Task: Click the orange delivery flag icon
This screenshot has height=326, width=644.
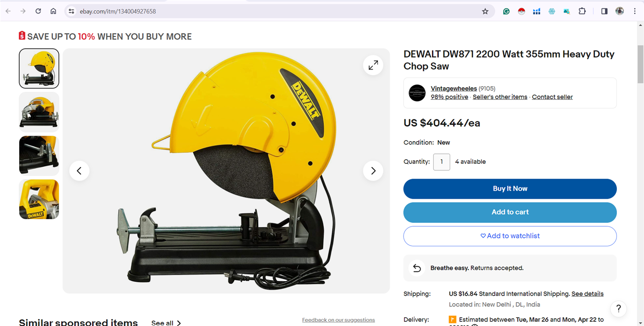Action: click(x=453, y=320)
